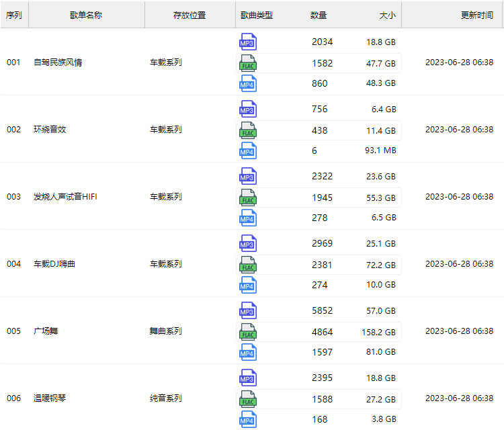Click the size value 11.4 GB
The height and width of the screenshot is (430, 504).
(381, 131)
